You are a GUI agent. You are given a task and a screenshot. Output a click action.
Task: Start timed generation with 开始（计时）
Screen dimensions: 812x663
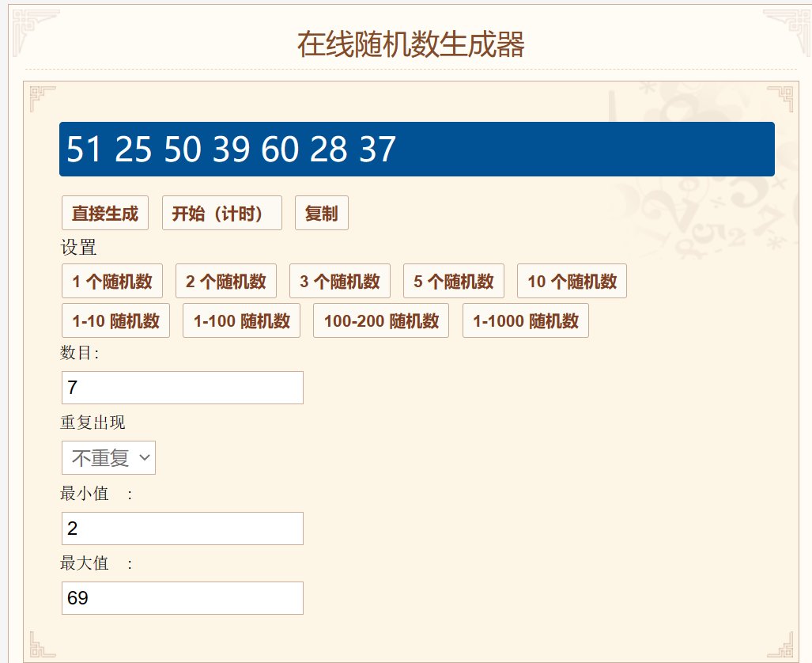point(222,213)
